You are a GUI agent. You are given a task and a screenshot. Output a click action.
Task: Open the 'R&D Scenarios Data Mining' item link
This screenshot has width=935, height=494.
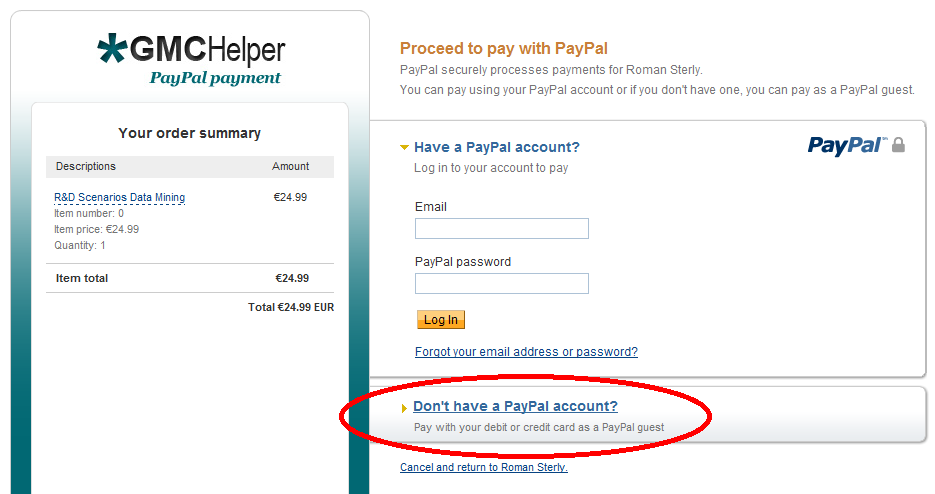tap(119, 197)
